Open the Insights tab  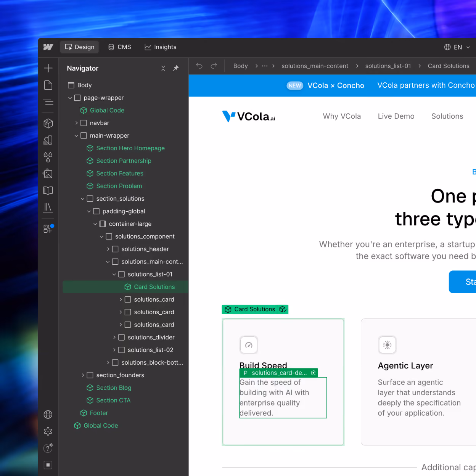coord(161,47)
